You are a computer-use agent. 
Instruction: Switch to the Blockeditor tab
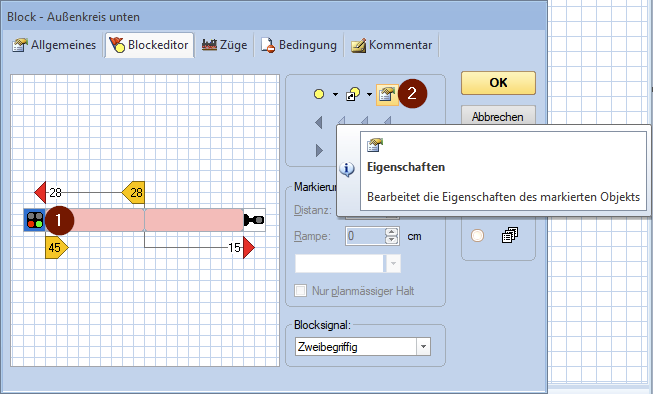tap(149, 45)
